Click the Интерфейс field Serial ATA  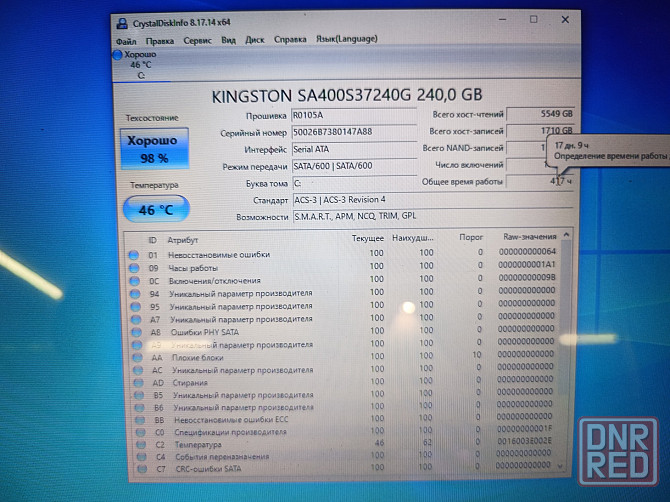[x=354, y=149]
